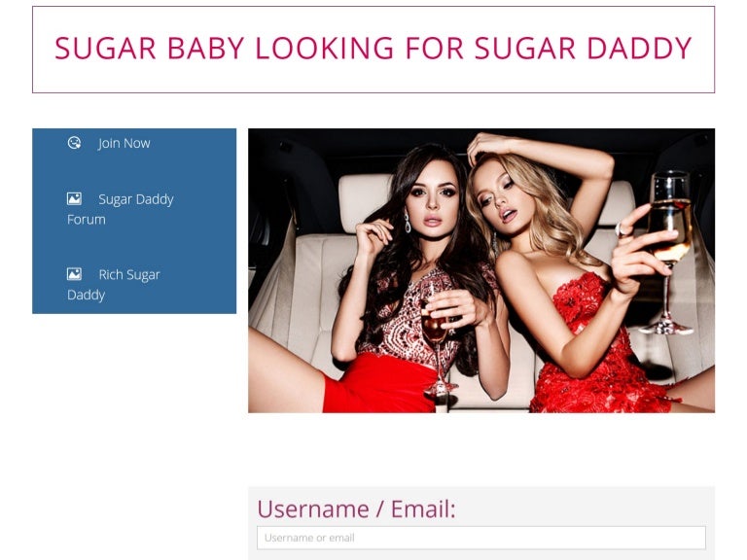
Task: Click the drop earring in the photo
Action: point(408,223)
